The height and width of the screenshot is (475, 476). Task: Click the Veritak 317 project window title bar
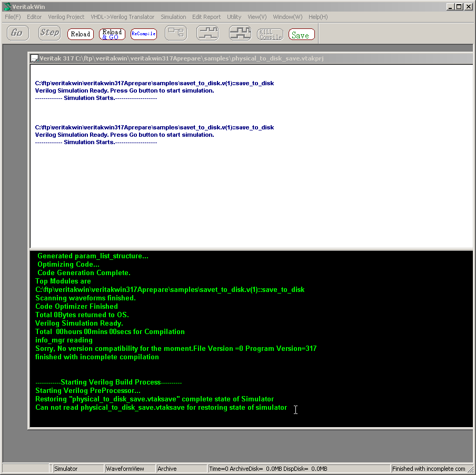tap(251, 58)
